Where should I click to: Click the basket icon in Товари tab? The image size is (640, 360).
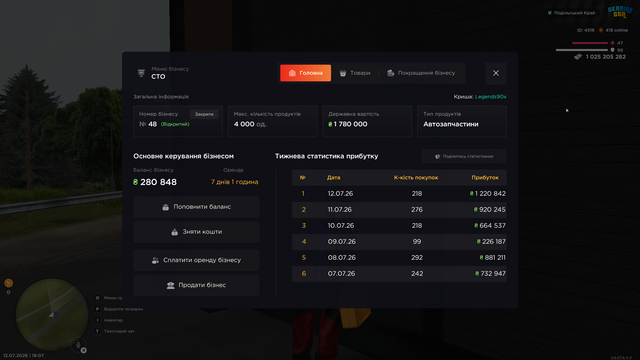pyautogui.click(x=343, y=73)
